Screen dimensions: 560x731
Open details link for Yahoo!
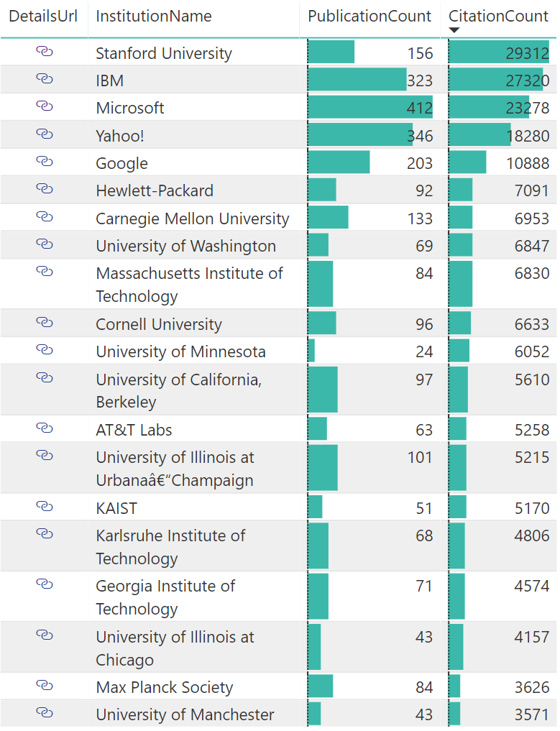[44, 135]
